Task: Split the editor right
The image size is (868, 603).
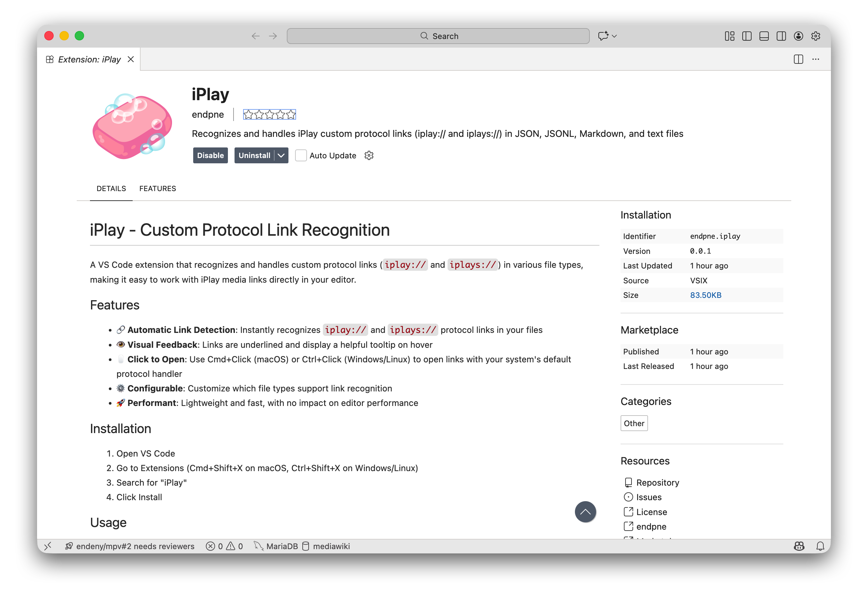Action: coord(798,59)
